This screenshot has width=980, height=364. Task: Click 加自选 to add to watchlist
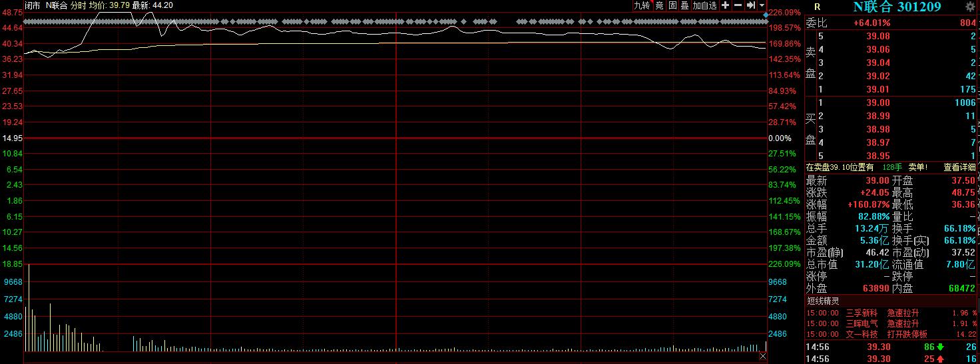(x=705, y=5)
